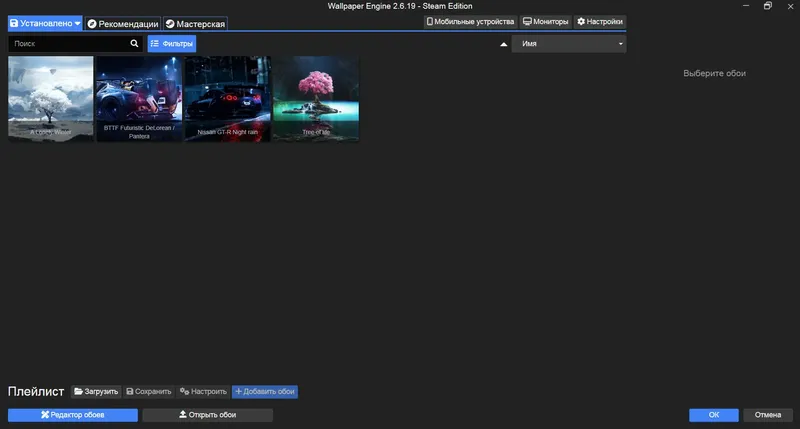Open the Имя sort dropdown
The image size is (800, 429).
tap(569, 44)
